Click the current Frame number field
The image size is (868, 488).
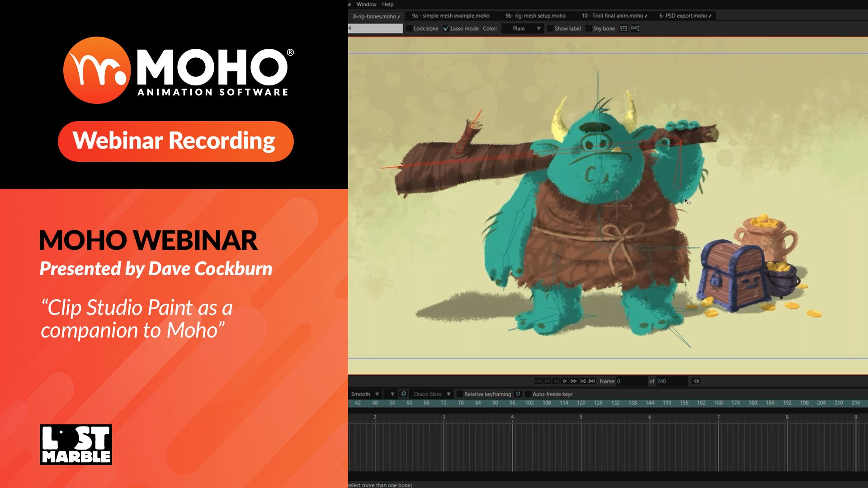tap(631, 381)
